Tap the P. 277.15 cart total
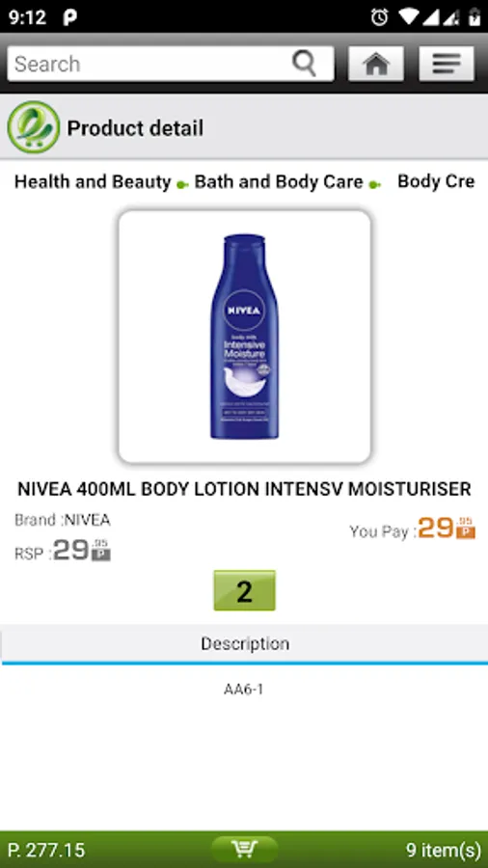Image resolution: width=488 pixels, height=868 pixels. pyautogui.click(x=47, y=849)
